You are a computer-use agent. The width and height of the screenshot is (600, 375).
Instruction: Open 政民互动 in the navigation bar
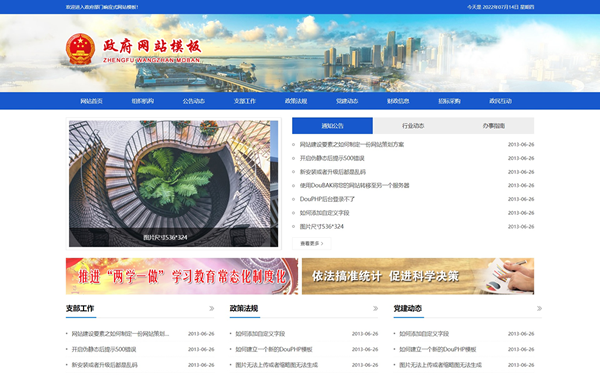[500, 101]
